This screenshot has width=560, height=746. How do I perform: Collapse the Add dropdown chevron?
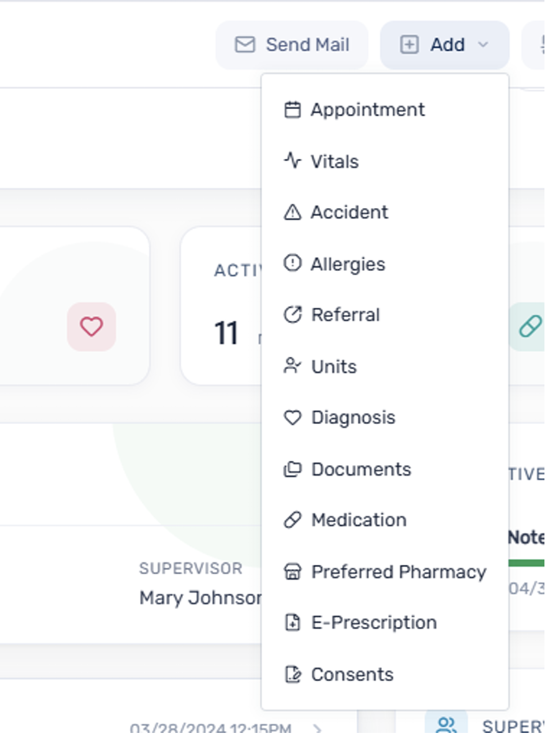click(483, 45)
